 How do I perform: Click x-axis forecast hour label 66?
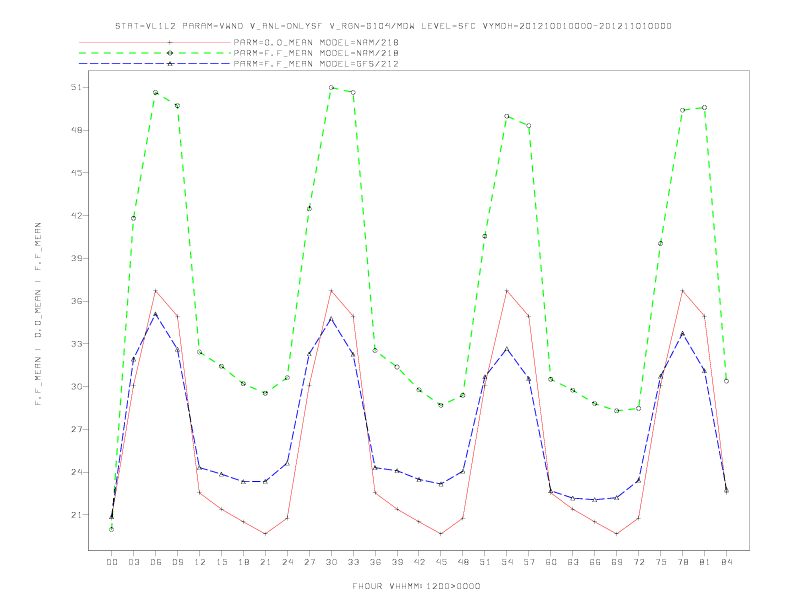595,562
